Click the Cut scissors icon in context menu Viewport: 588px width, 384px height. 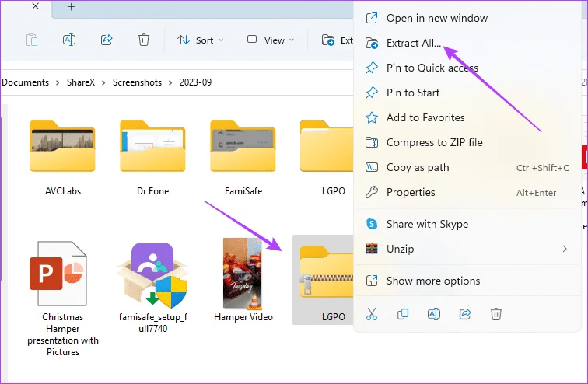[372, 314]
